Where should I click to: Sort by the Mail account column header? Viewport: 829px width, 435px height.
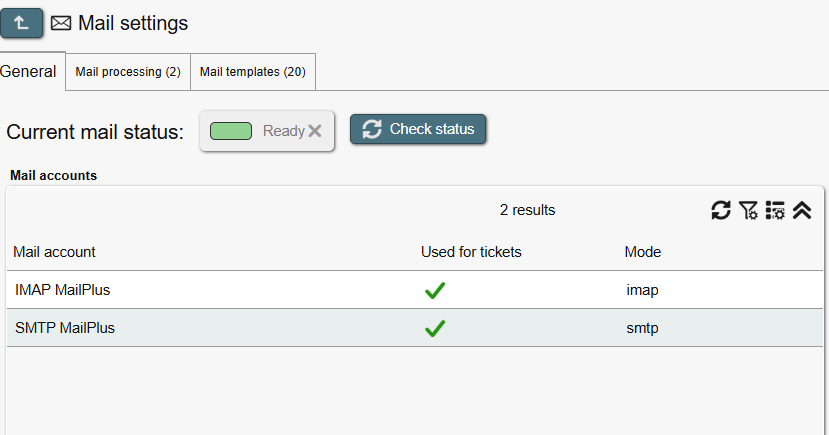[x=55, y=252]
